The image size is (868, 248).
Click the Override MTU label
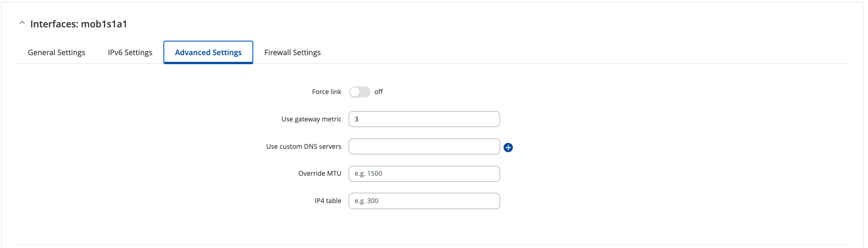pos(320,174)
